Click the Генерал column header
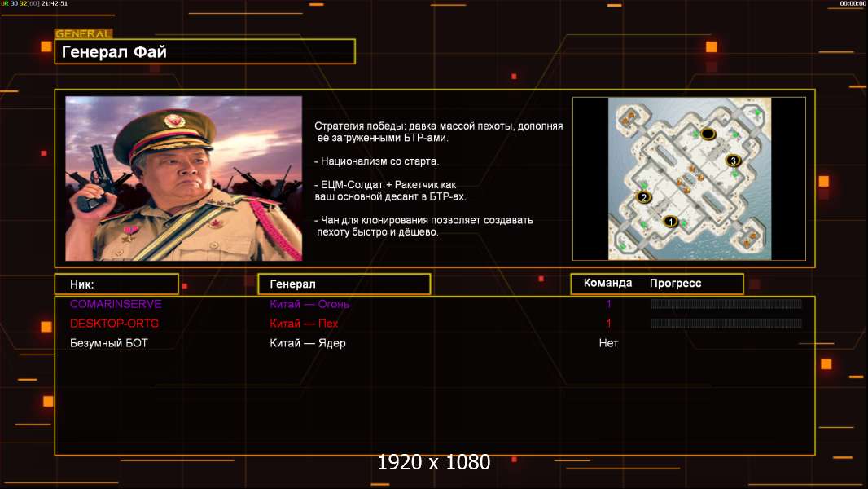Screen dimensions: 868x489 (x=344, y=284)
